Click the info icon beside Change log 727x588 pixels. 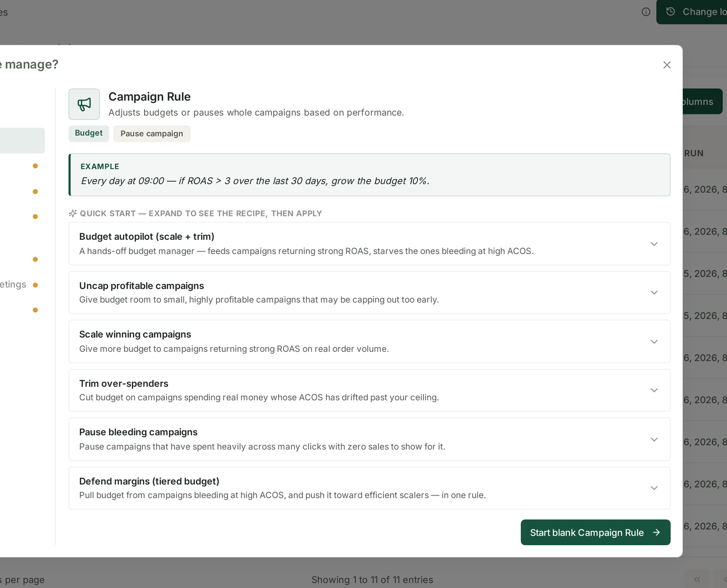point(646,12)
